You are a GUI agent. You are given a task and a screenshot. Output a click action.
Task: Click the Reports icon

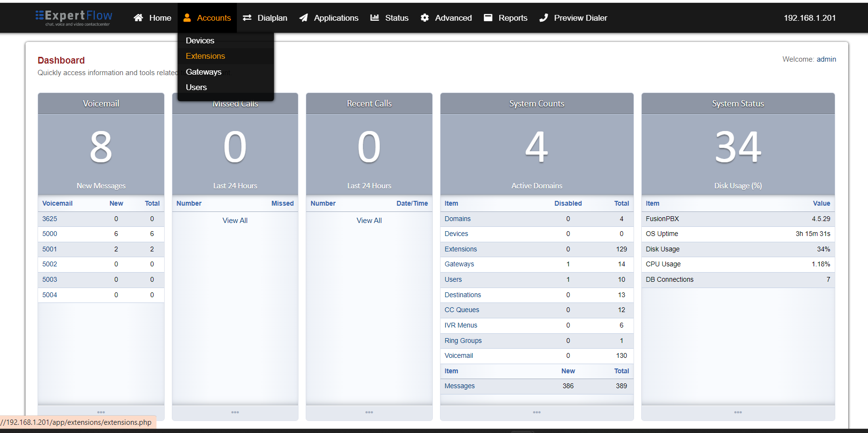click(x=488, y=18)
